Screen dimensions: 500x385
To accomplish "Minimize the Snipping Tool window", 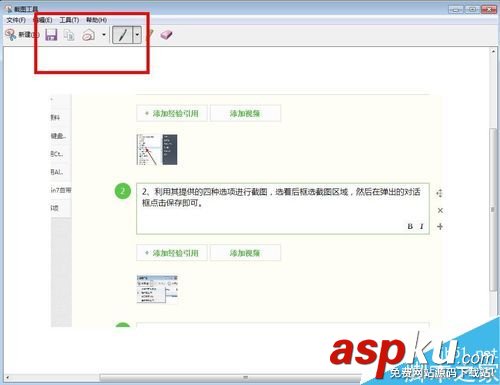I will [456, 9].
